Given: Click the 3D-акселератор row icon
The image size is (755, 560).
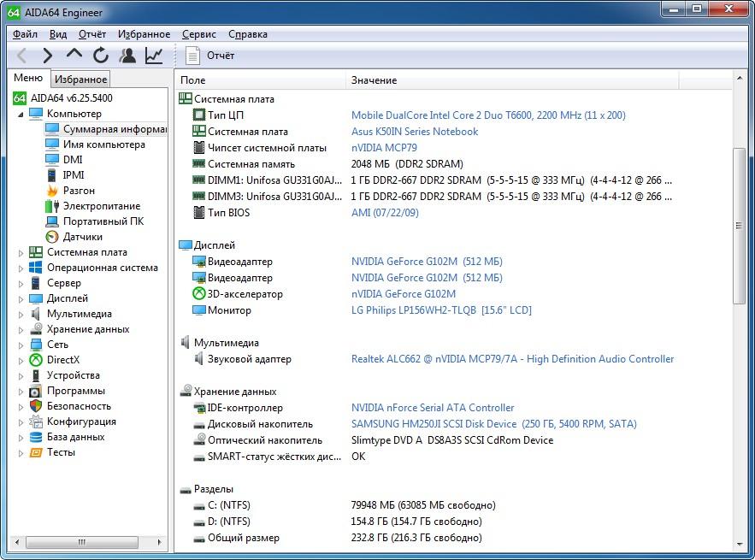Looking at the screenshot, I should pyautogui.click(x=199, y=293).
